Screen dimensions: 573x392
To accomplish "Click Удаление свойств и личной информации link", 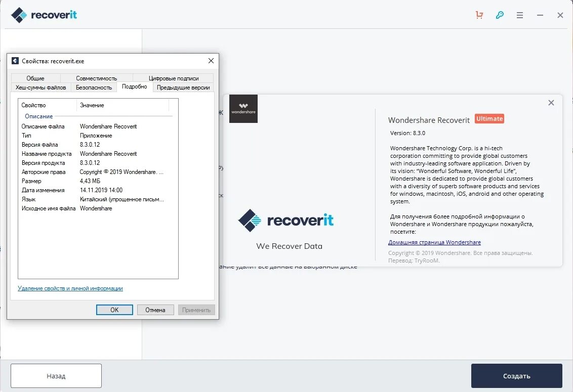I will [x=70, y=288].
